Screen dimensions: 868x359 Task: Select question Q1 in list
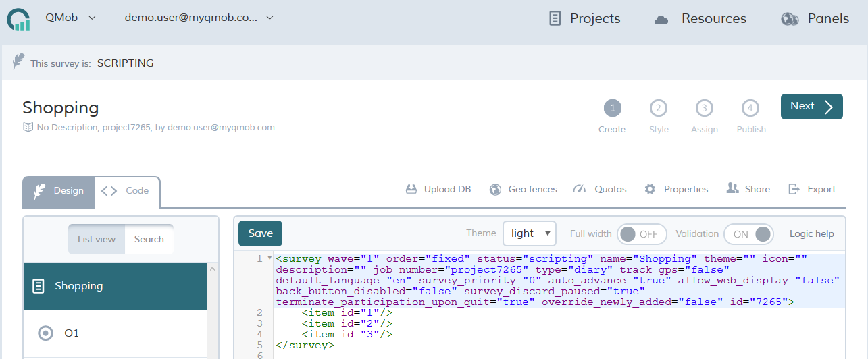point(116,333)
